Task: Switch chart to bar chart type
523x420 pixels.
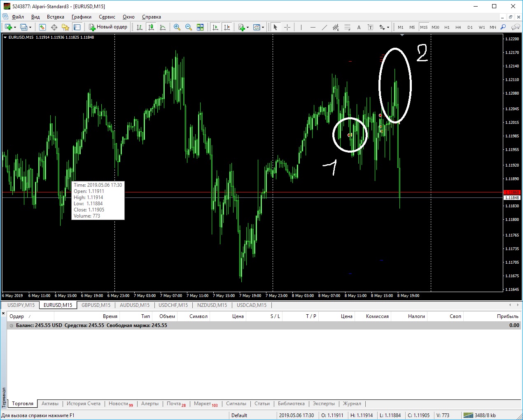Action: (x=140, y=27)
